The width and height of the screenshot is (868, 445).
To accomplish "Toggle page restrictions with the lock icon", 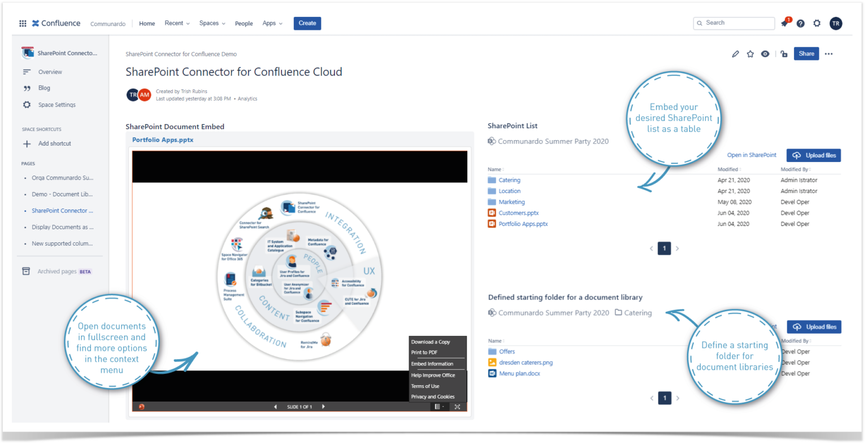I will click(x=783, y=54).
